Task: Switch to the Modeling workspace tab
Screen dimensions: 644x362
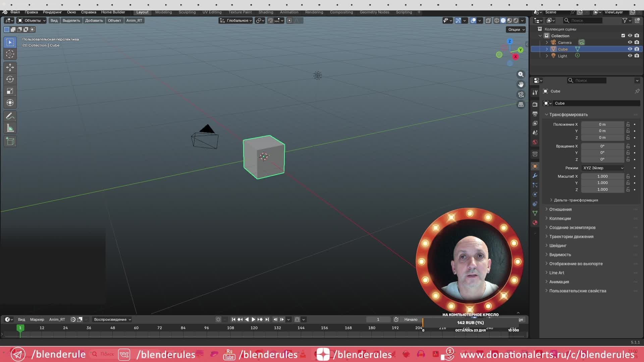Action: [163, 12]
